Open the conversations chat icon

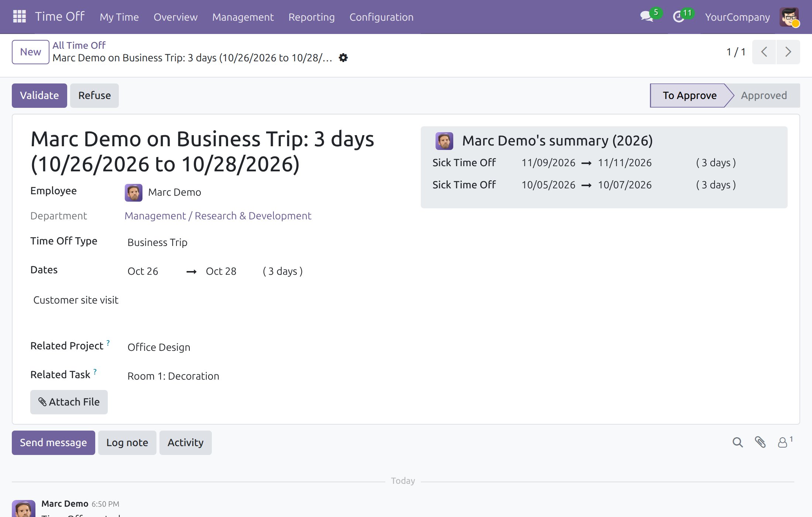click(x=647, y=17)
